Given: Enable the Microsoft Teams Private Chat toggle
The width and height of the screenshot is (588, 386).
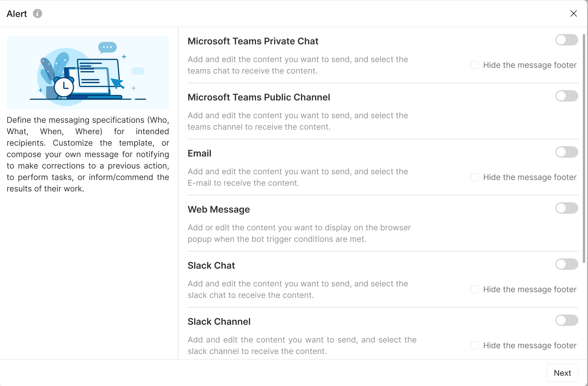Looking at the screenshot, I should [567, 40].
